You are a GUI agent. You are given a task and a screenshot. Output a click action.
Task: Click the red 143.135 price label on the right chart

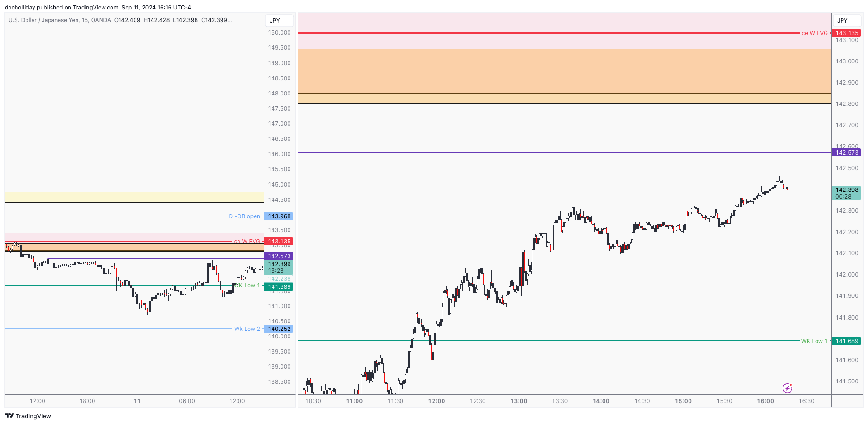tap(846, 33)
